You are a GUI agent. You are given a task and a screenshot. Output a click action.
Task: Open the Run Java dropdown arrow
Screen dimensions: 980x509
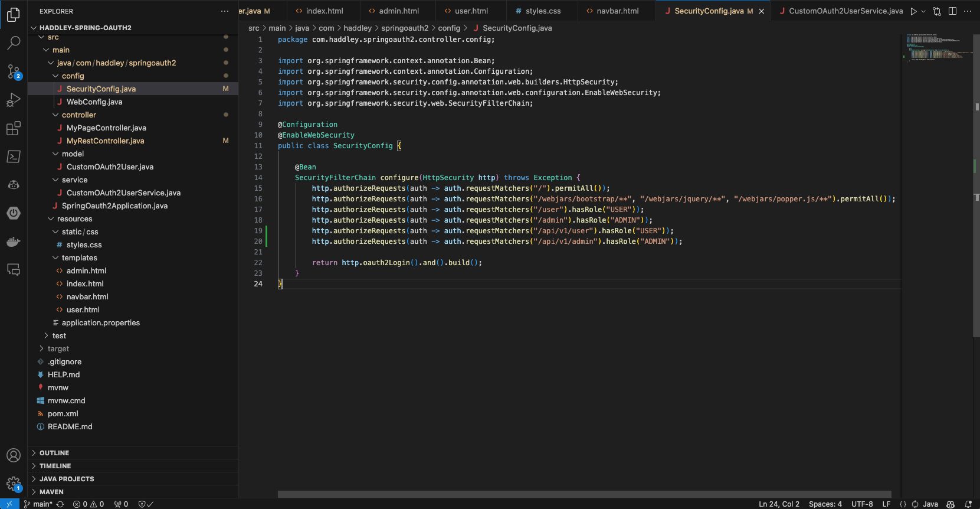[x=923, y=11]
